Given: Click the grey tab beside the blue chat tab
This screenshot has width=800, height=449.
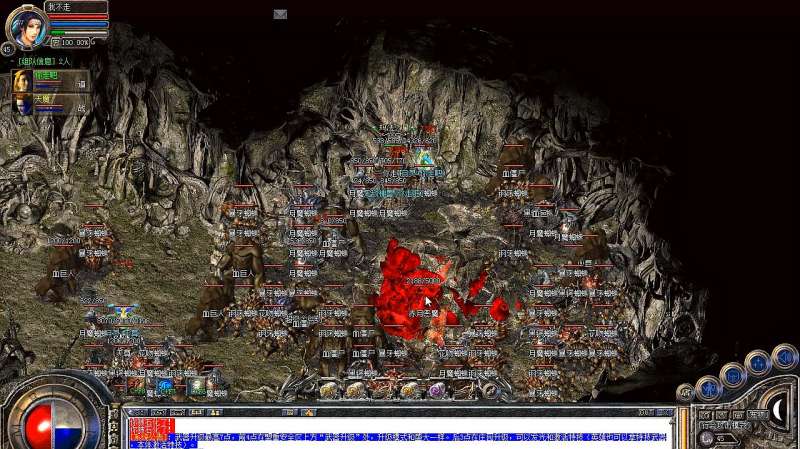Looking at the screenshot, I should point(646,412).
